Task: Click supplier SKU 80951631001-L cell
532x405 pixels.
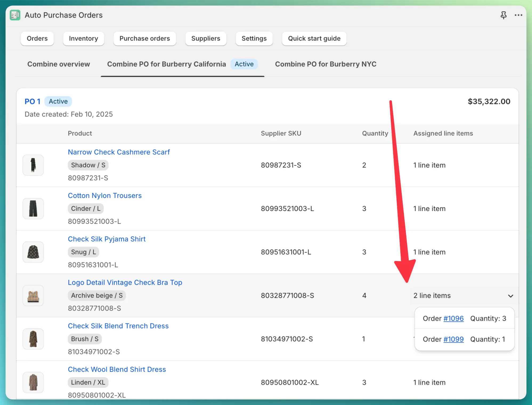Action: point(286,252)
